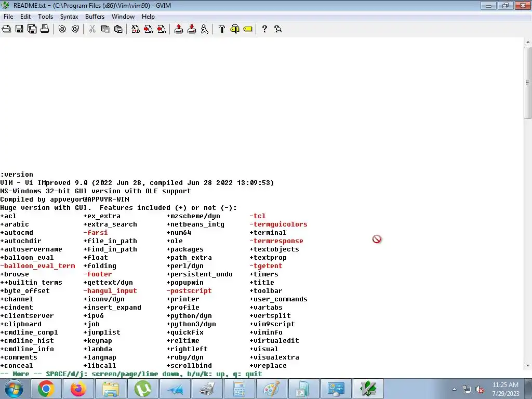Click the '+persistent_undo' feature entry
This screenshot has width=532, height=399.
[x=199, y=274]
